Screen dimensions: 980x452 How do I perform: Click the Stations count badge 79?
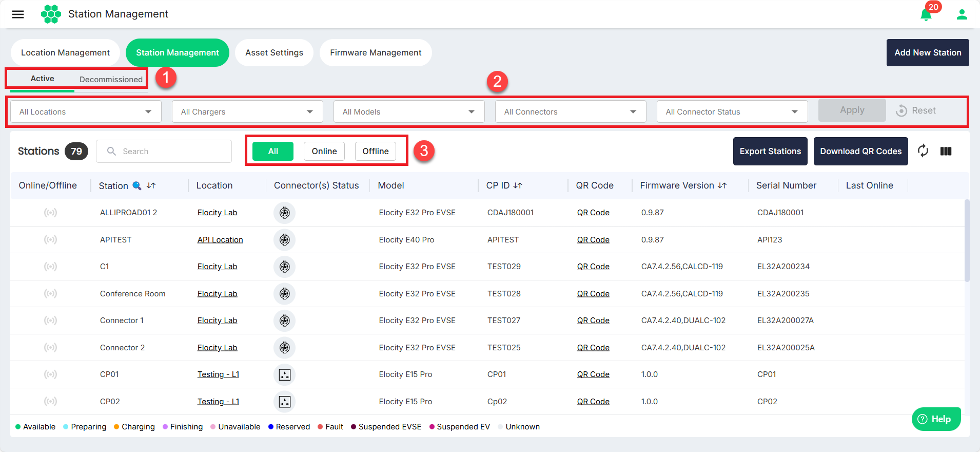76,151
